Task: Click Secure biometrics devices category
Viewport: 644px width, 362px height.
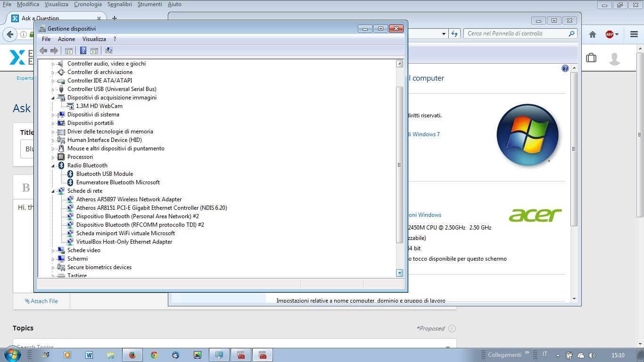Action: click(99, 267)
